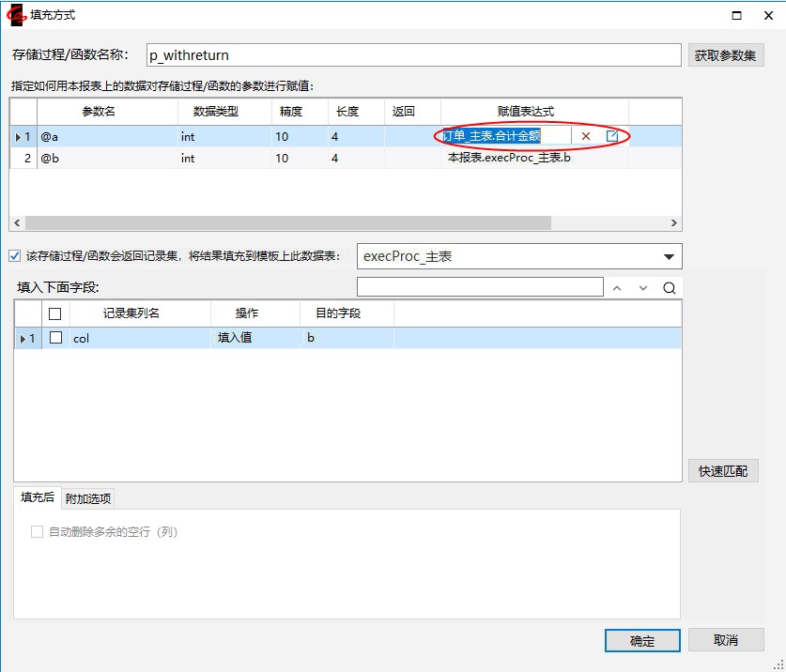The image size is (786, 672).
Task: Toggle the select-all checkbox in field header
Action: point(55,313)
